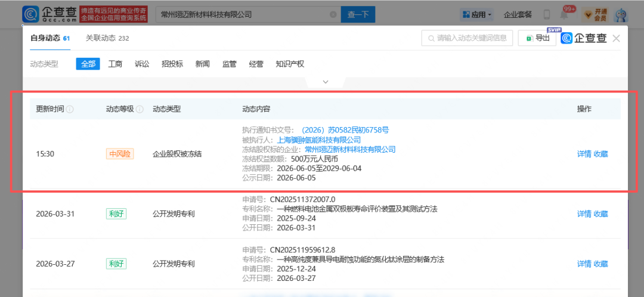Screen dimensions: 644x297
Task: Open 上海骥翀氢能科技有限公司 link
Action: (319, 140)
